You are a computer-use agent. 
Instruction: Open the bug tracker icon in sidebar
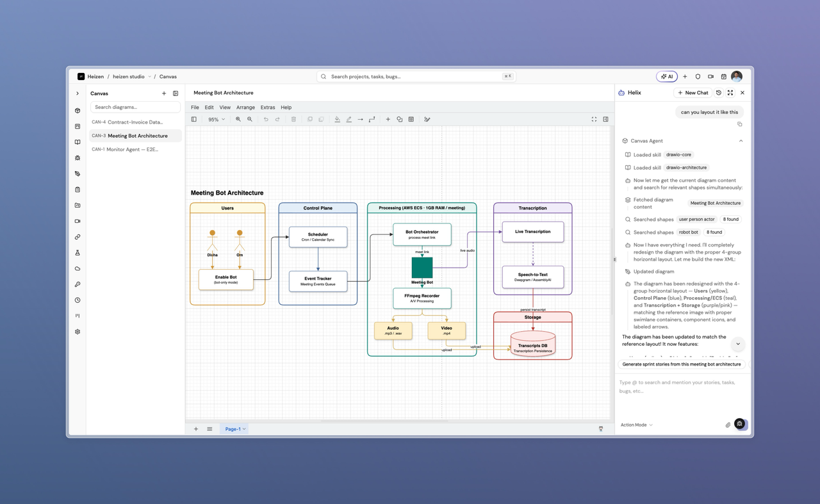(x=78, y=158)
